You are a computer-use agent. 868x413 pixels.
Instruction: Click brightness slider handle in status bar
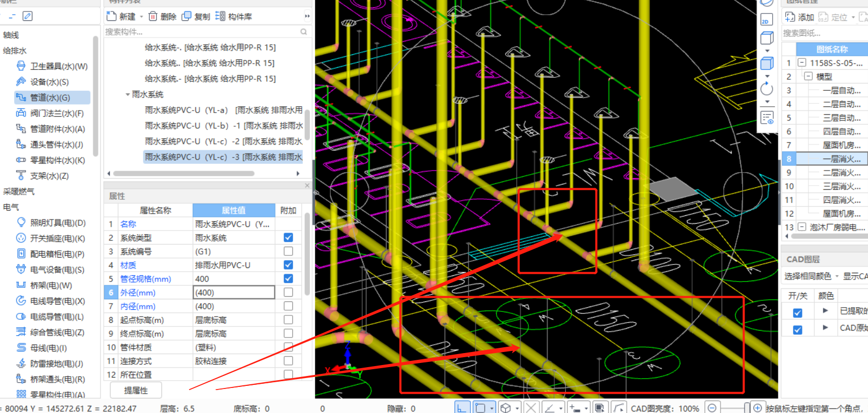coord(747,408)
